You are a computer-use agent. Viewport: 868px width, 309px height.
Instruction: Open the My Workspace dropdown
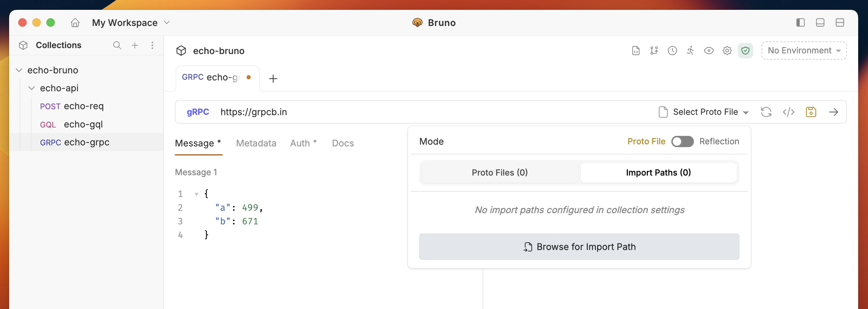(x=131, y=23)
